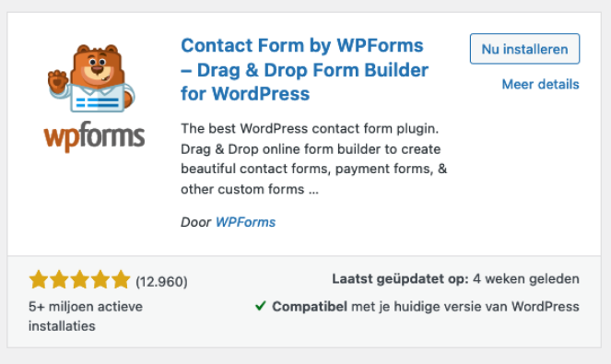Open the Contact Form by WPForms title link
Image resolution: width=611 pixels, height=364 pixels.
[x=304, y=70]
